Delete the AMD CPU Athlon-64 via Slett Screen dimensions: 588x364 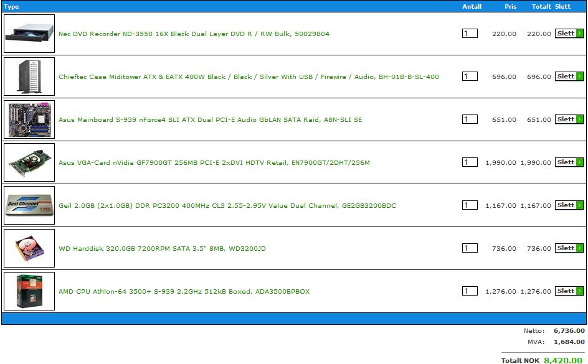(569, 291)
